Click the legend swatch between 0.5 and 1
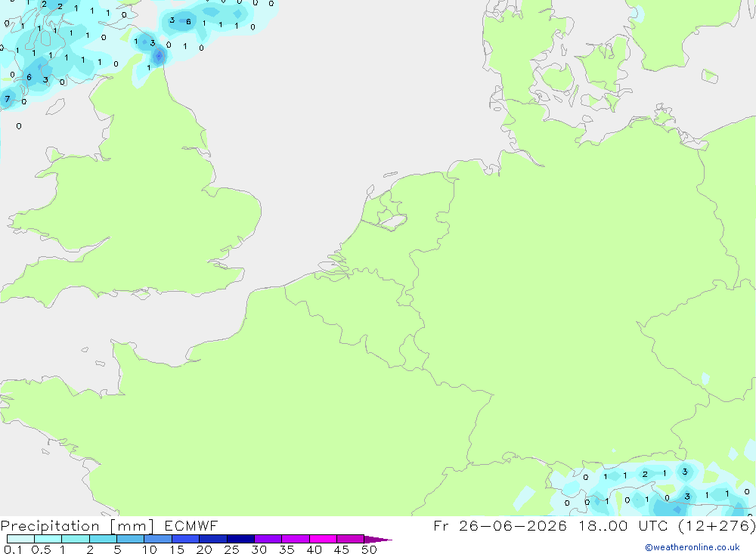756x554 pixels. (x=48, y=539)
